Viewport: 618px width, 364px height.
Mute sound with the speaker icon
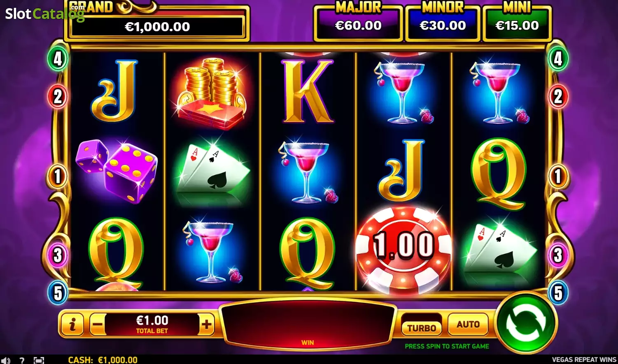[x=6, y=360]
